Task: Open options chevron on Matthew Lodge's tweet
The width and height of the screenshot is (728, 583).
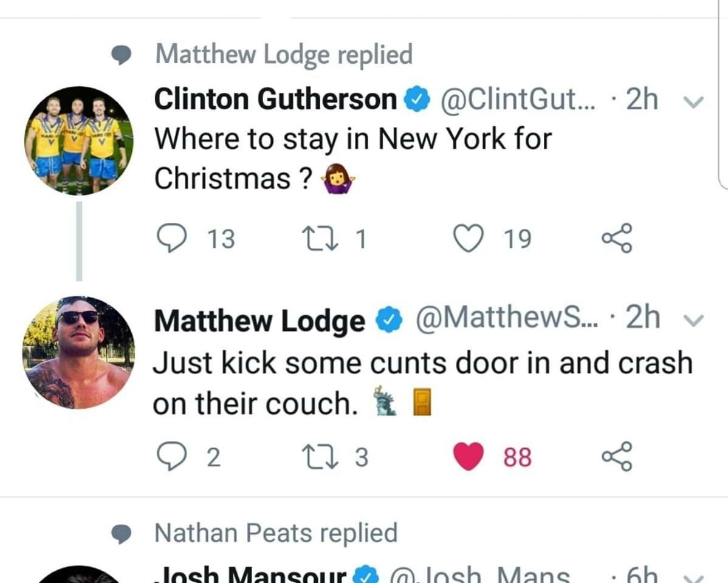Action: (x=693, y=320)
